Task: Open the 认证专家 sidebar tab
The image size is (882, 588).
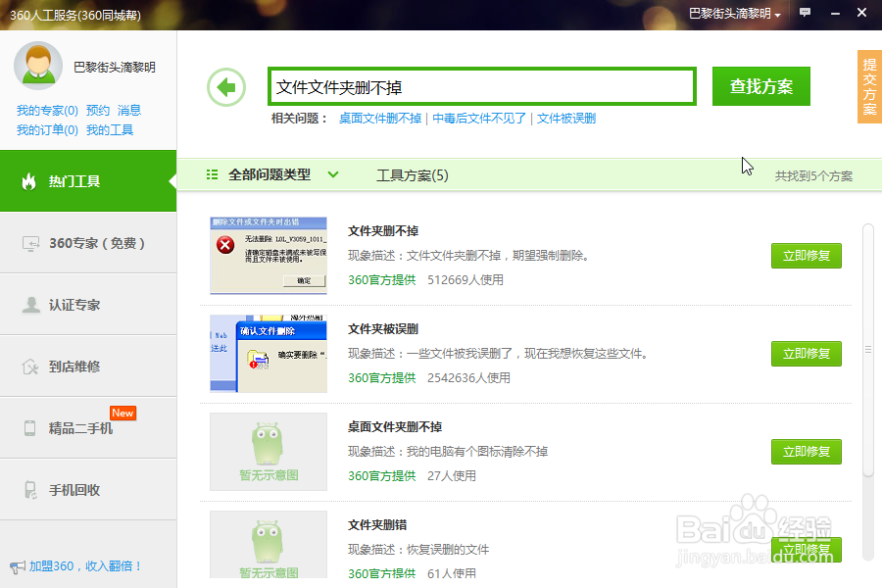Action: click(88, 305)
